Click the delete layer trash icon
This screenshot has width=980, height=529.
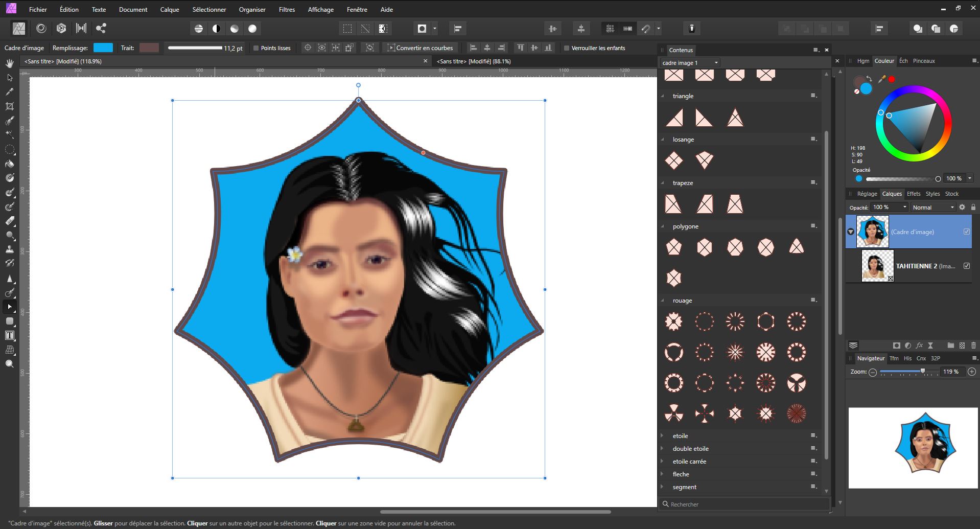pos(973,346)
